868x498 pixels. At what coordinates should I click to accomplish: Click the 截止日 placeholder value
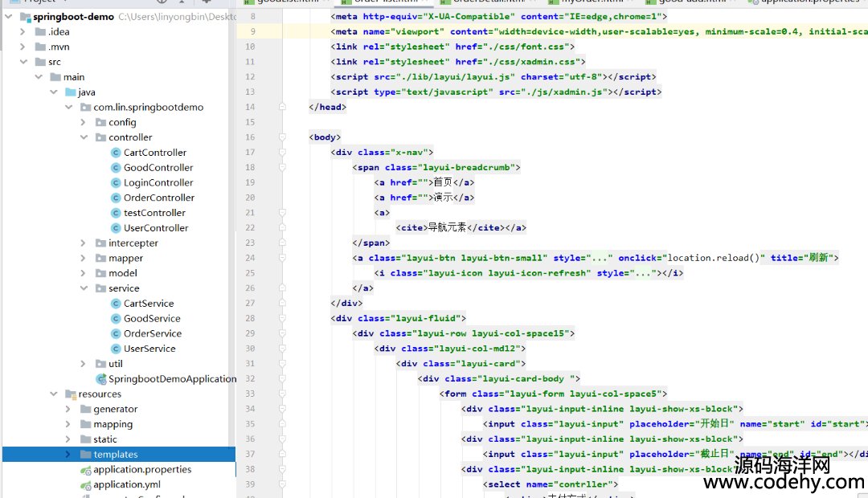click(714, 455)
